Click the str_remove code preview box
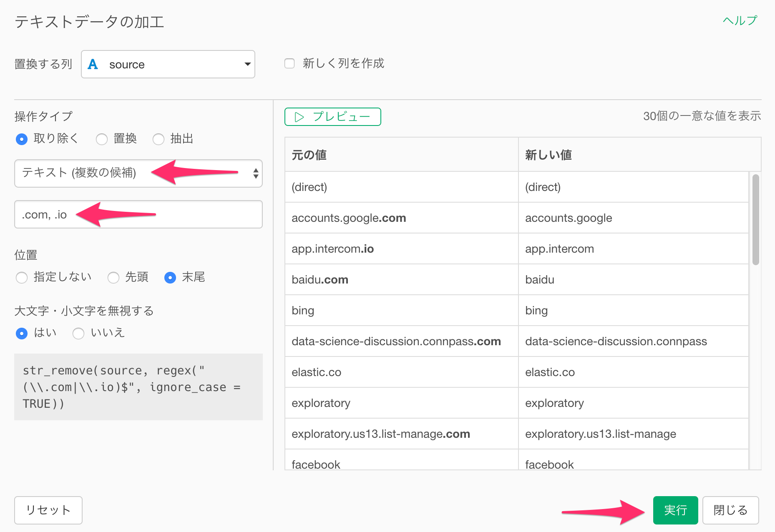This screenshot has width=775, height=532. 138,387
